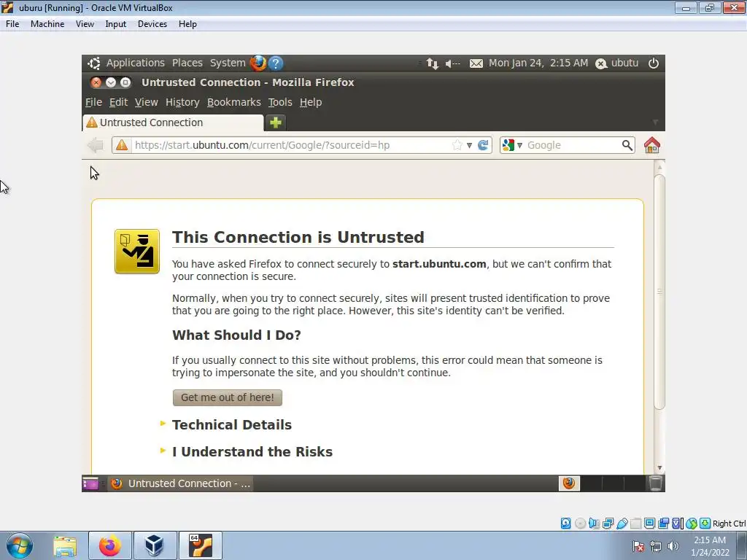Open Firefox Tools menu
Screen dimensions: 747x560
pyautogui.click(x=280, y=102)
